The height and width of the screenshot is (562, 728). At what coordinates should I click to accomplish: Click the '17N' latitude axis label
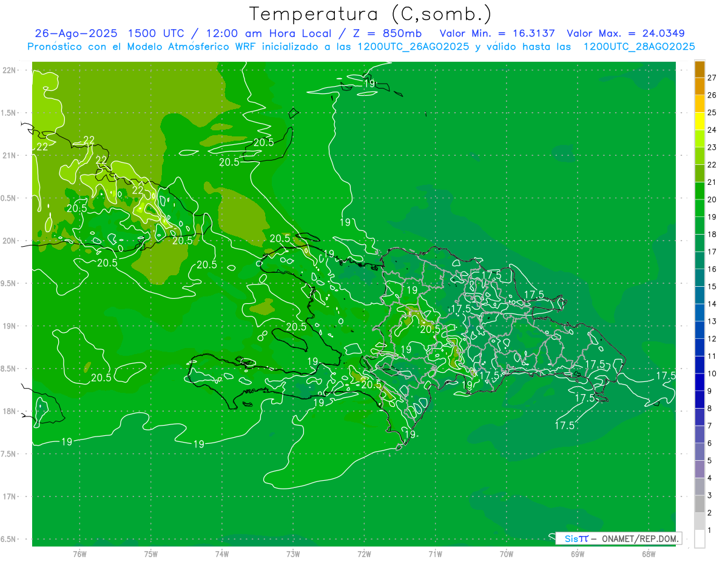click(x=10, y=497)
